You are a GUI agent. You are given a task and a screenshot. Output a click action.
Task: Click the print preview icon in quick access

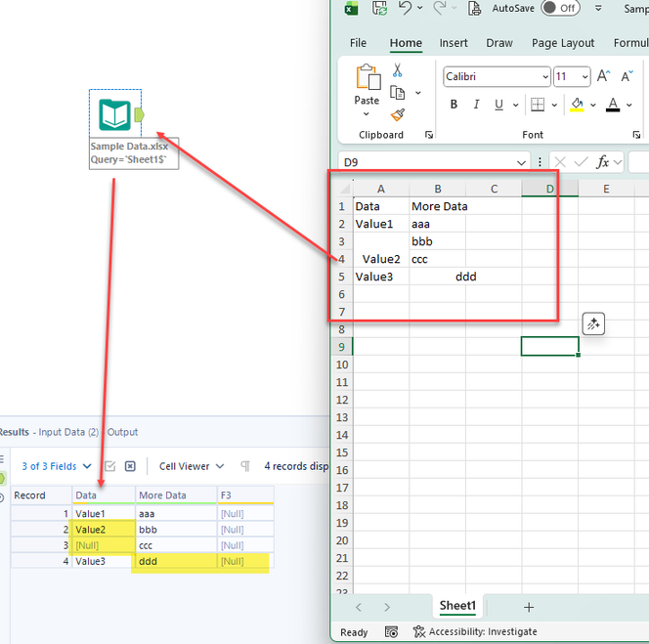pos(474,8)
